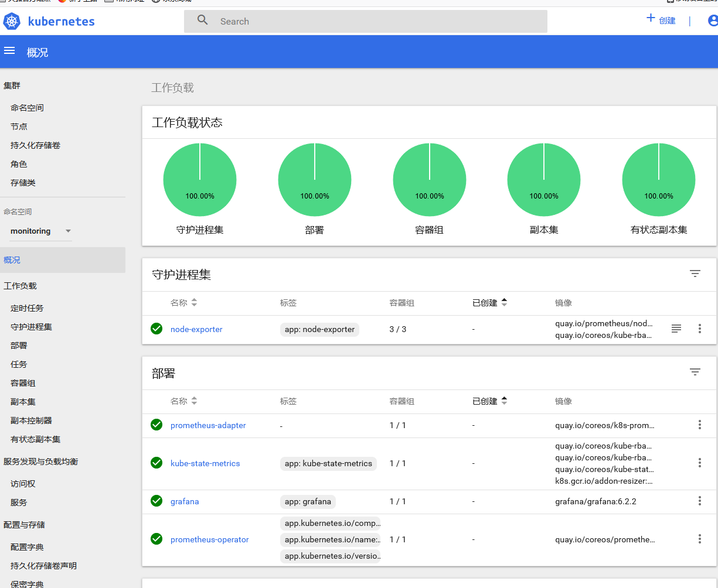
Task: Click green status check for grafana
Action: pyautogui.click(x=156, y=501)
